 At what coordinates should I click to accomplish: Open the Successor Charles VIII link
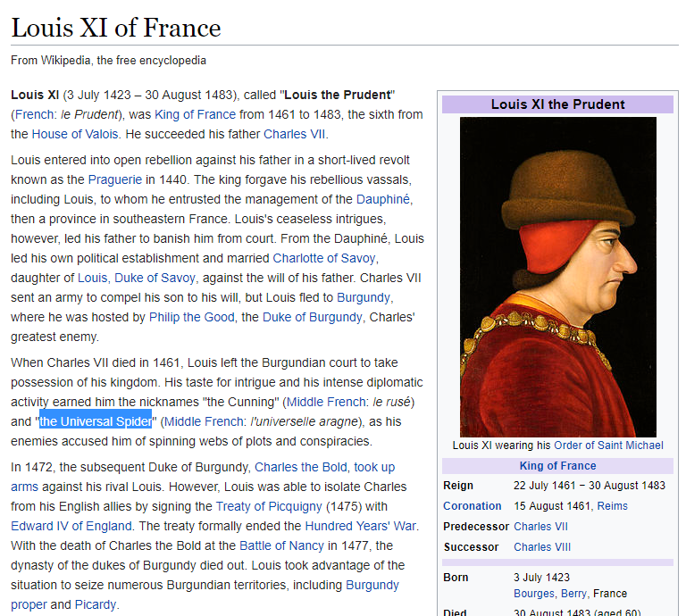542,547
